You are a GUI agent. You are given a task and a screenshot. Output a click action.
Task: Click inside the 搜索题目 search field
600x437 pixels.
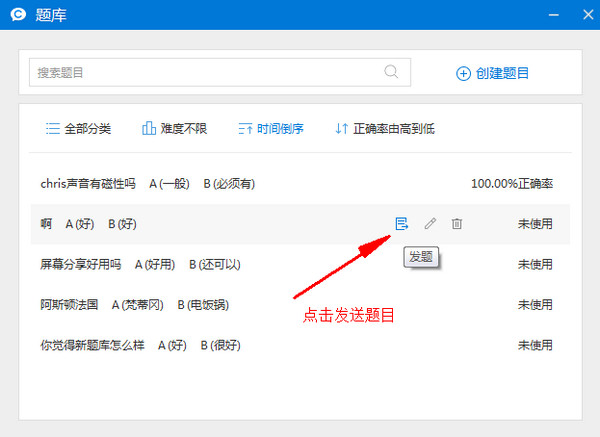[x=200, y=72]
